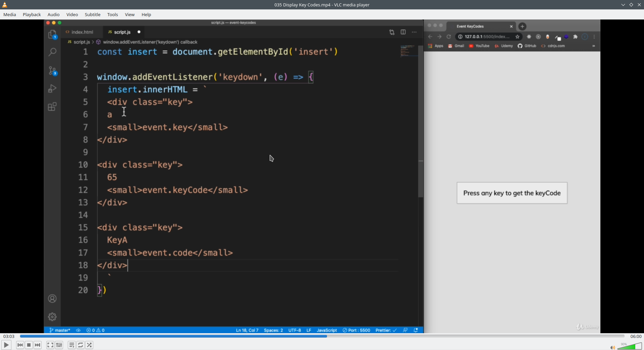This screenshot has height=350, width=644.
Task: Open the Help menu
Action: (x=146, y=14)
